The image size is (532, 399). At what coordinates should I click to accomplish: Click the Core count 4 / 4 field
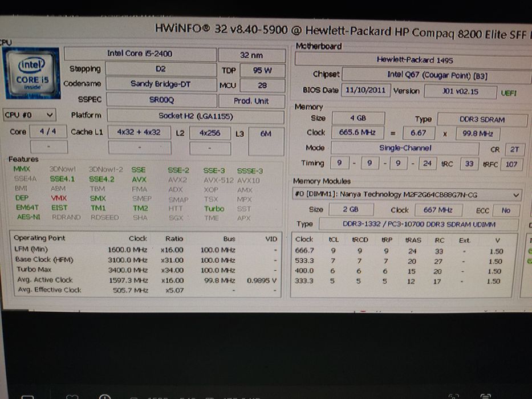[x=48, y=131]
